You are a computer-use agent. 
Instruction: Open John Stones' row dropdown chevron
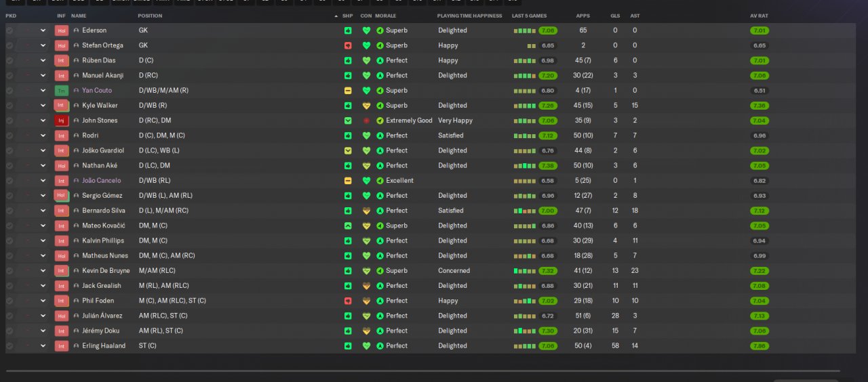43,121
